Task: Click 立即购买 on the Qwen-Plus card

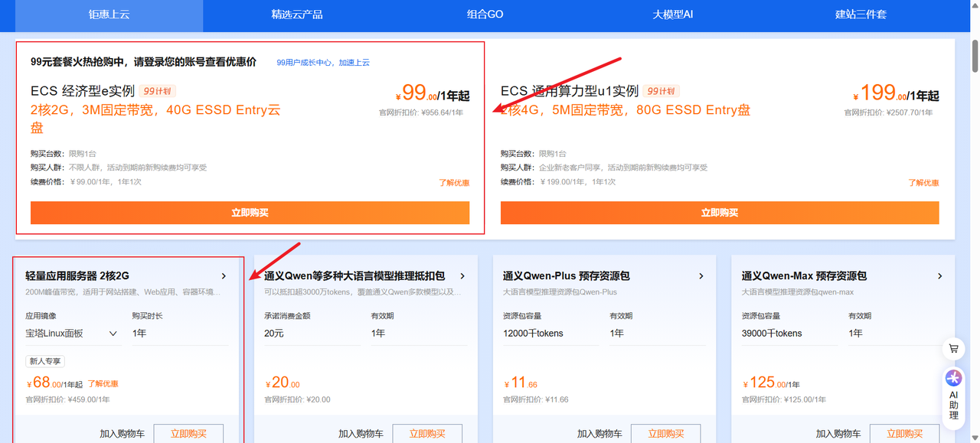Action: click(666, 434)
